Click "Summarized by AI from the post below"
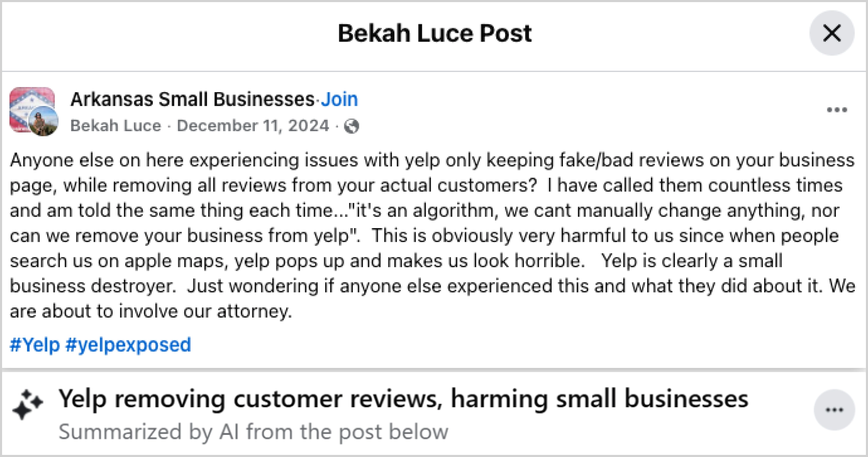Image resolution: width=868 pixels, height=457 pixels. (x=253, y=432)
